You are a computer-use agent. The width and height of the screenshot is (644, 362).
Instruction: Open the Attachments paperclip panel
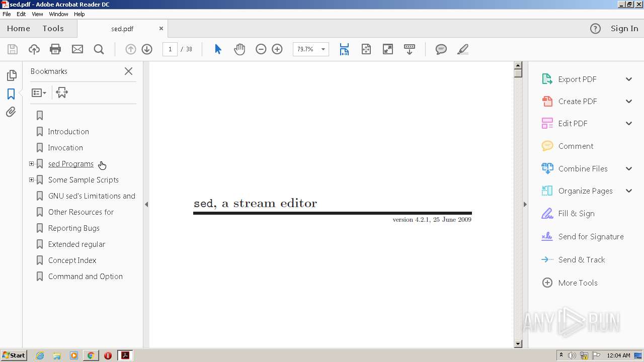pos(11,112)
